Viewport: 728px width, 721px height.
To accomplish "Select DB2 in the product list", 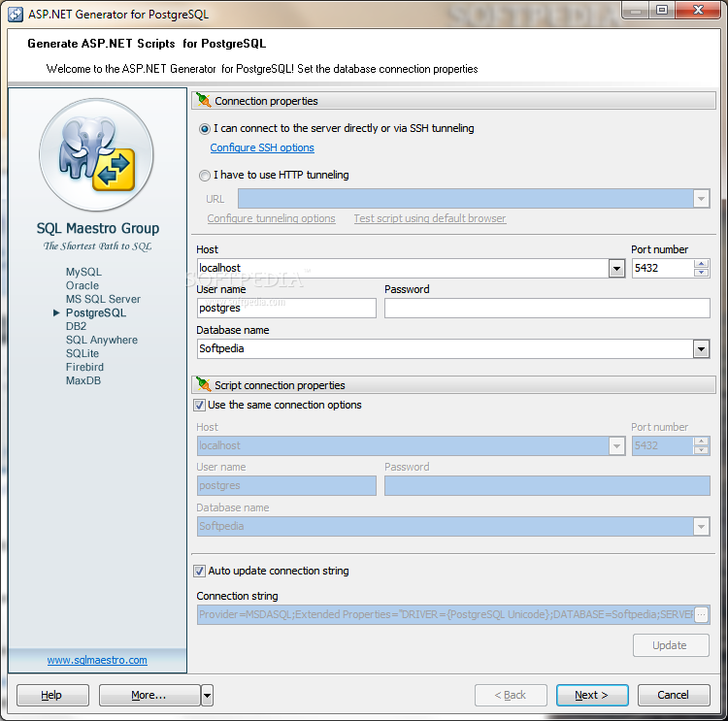I will click(x=76, y=326).
